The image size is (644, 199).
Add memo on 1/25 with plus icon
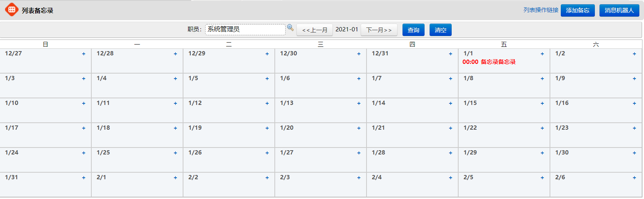point(175,153)
